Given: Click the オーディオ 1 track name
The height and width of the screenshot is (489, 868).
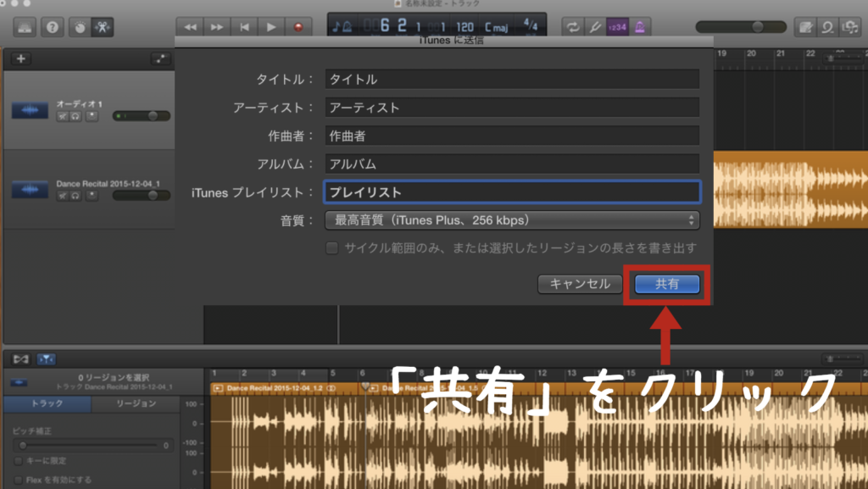Looking at the screenshot, I should (x=79, y=104).
